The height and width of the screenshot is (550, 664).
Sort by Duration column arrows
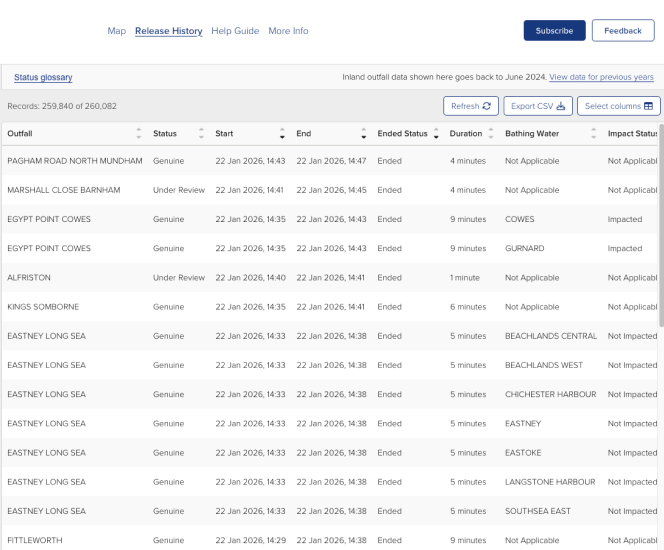click(491, 133)
